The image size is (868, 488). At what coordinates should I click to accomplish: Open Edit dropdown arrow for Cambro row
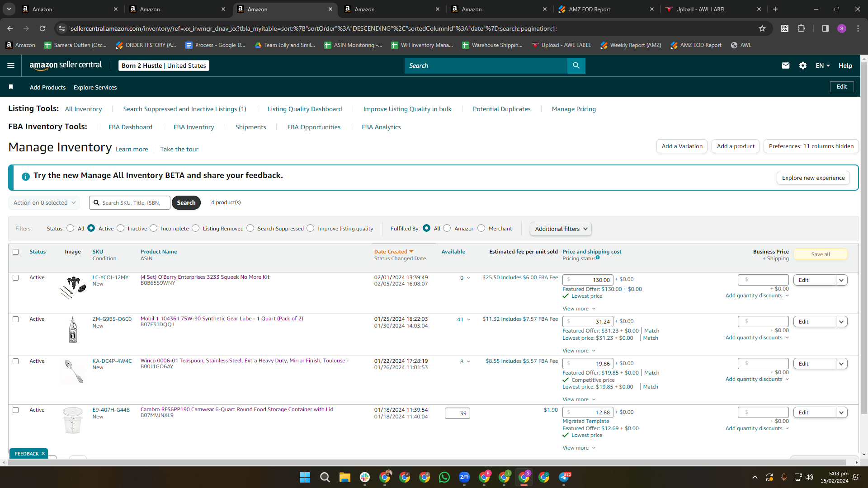[841, 413]
